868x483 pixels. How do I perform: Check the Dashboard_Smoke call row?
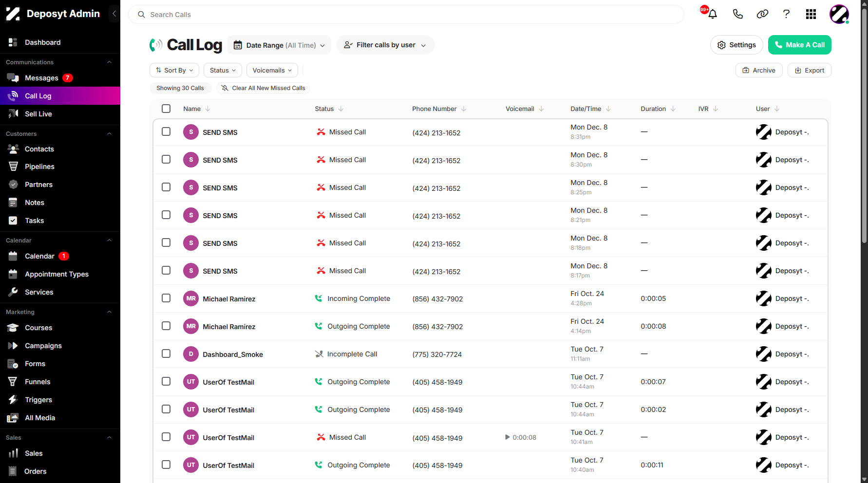(166, 353)
